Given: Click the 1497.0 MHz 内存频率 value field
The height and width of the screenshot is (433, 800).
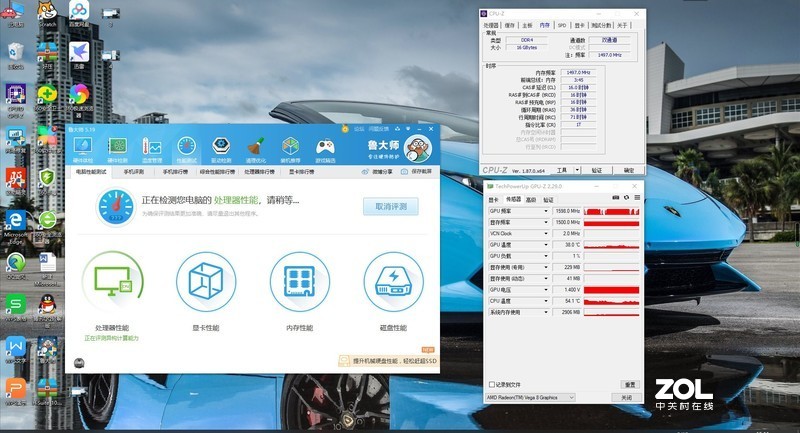Looking at the screenshot, I should pos(579,73).
